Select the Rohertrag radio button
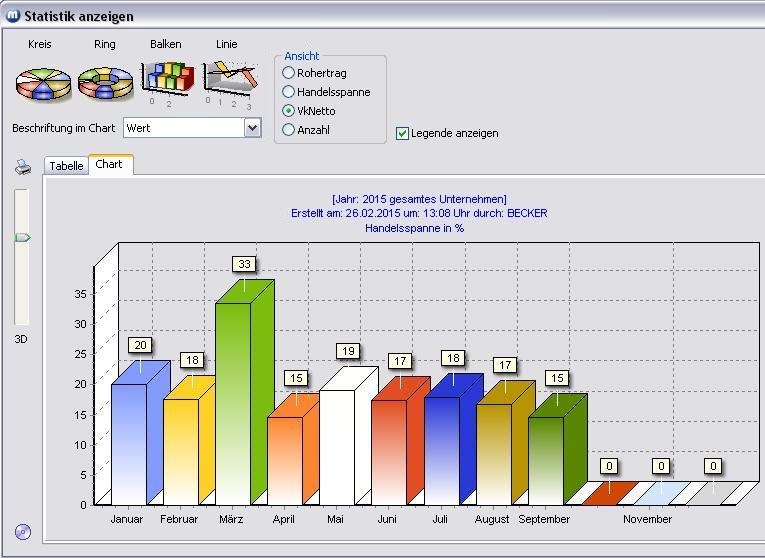 [289, 73]
